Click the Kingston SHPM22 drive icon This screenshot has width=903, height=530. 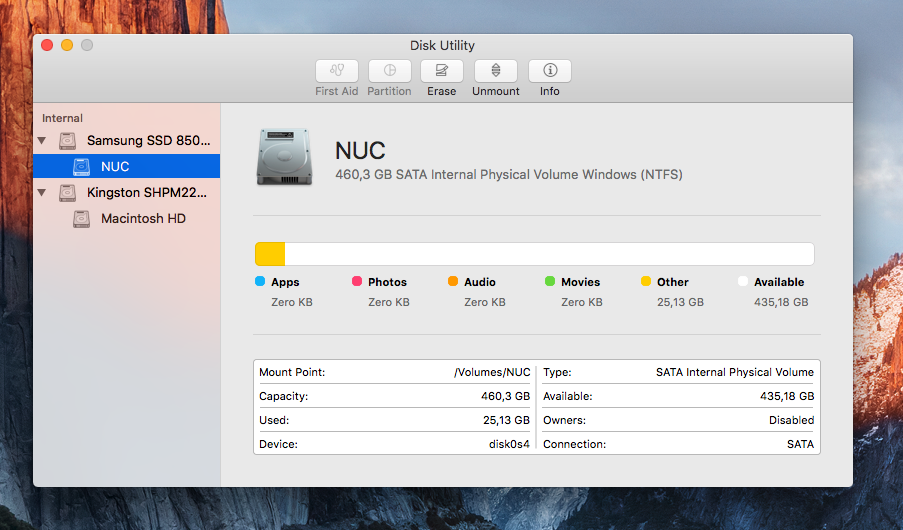click(x=67, y=193)
